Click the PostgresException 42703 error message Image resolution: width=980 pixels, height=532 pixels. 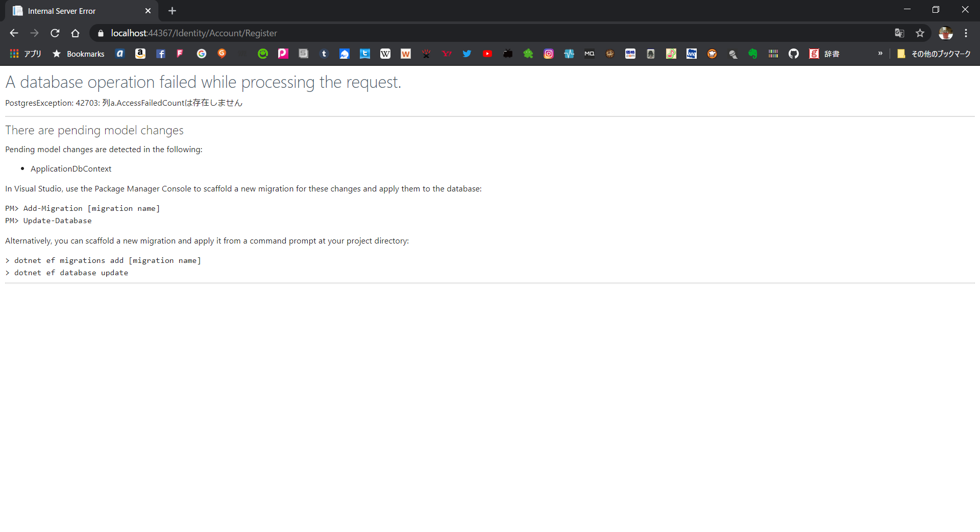click(x=124, y=103)
